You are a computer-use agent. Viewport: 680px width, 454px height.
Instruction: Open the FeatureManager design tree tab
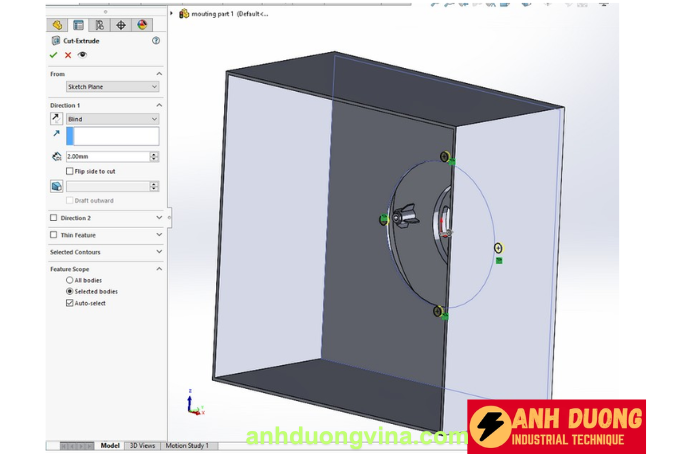coord(58,24)
